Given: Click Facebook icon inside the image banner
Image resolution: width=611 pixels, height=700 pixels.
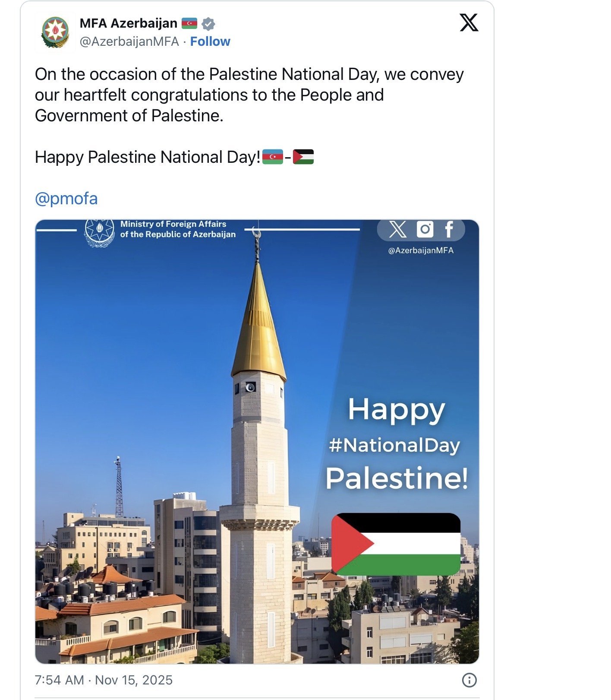Looking at the screenshot, I should [x=449, y=229].
